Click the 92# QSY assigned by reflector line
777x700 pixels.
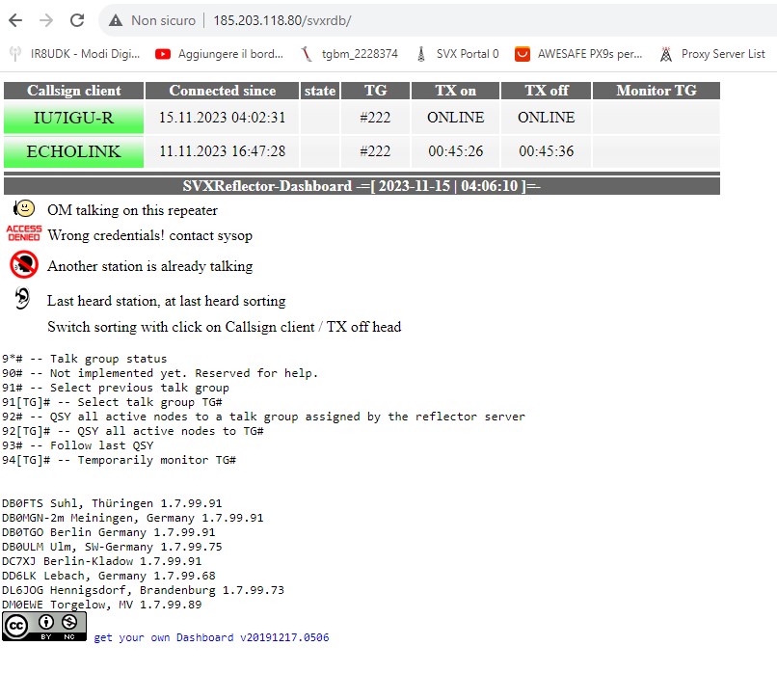pyautogui.click(x=263, y=417)
